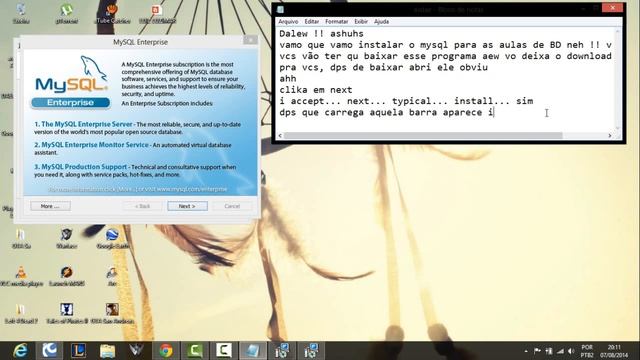Open the Ajuda menu in Notepad
This screenshot has width=640, height=360.
(381, 21)
